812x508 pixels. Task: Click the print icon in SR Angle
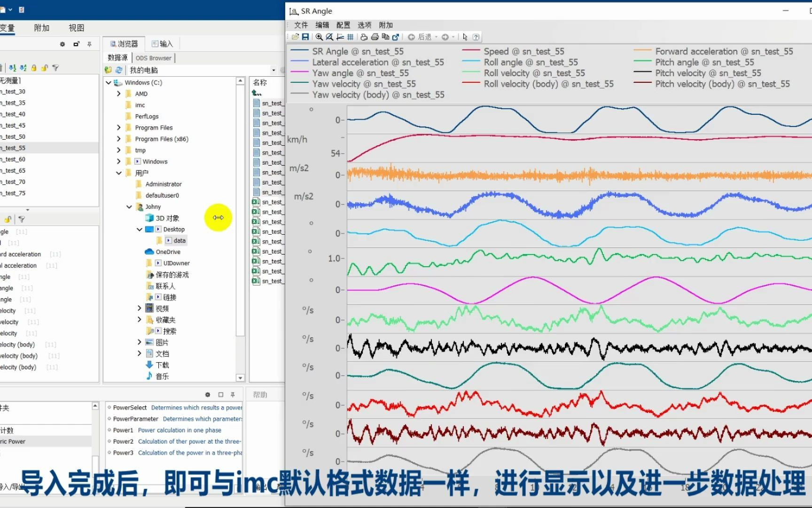pos(375,37)
